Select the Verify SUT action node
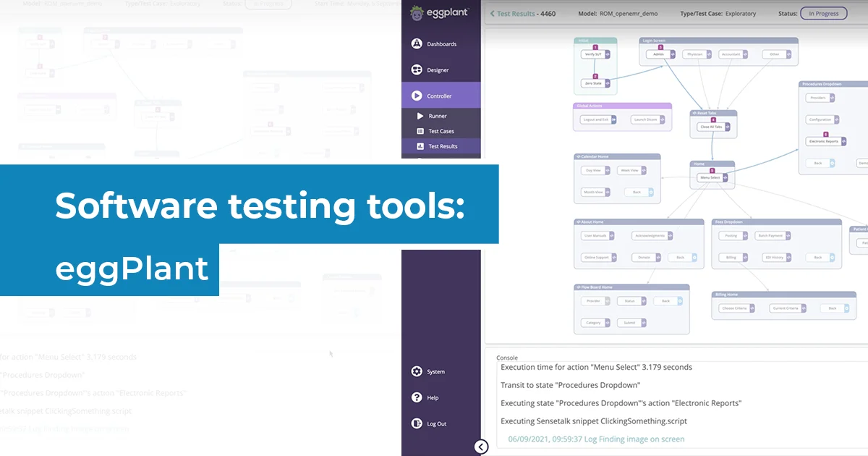868x456 pixels. click(x=595, y=54)
